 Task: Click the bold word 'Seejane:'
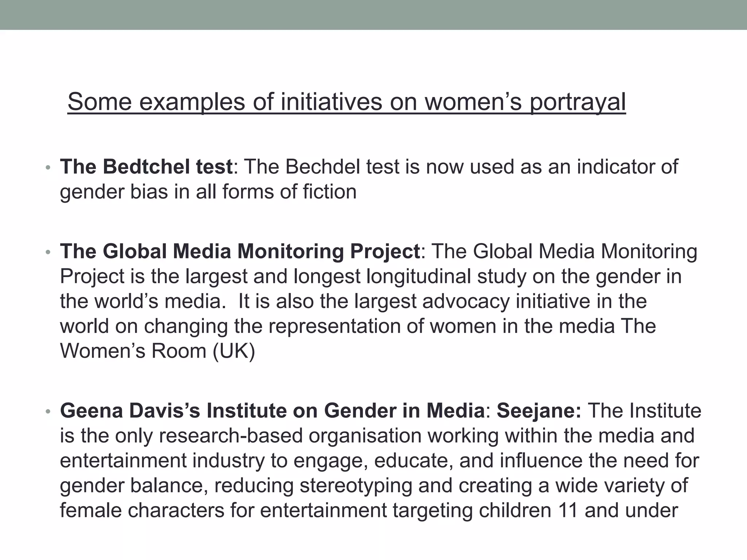[539, 411]
